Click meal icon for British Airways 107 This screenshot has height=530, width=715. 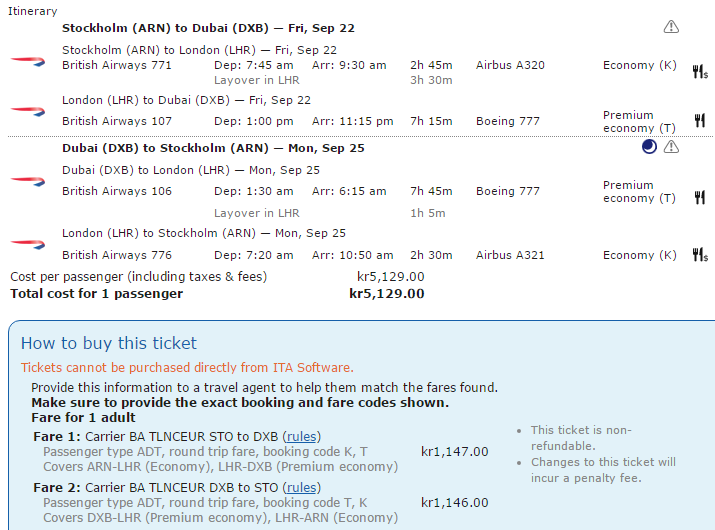[x=700, y=121]
